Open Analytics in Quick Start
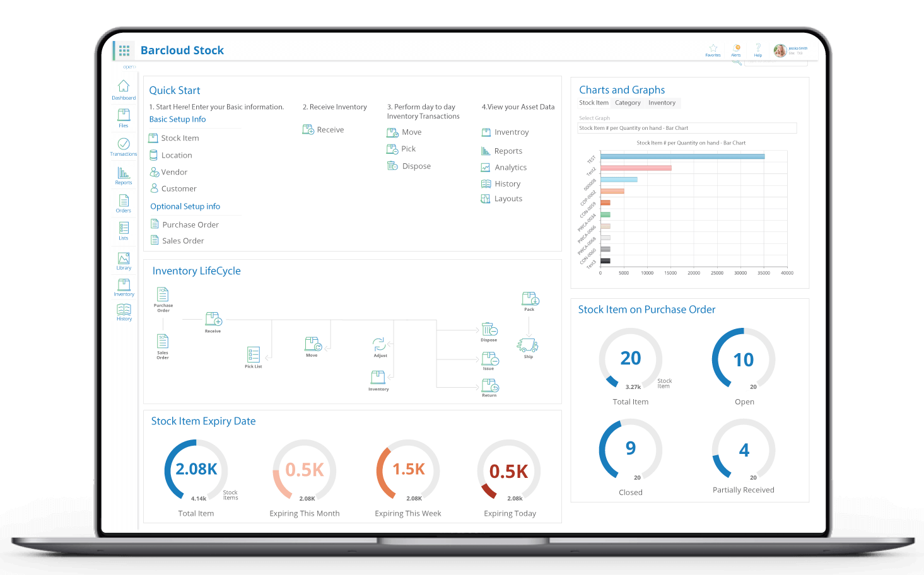This screenshot has height=575, width=924. (503, 168)
